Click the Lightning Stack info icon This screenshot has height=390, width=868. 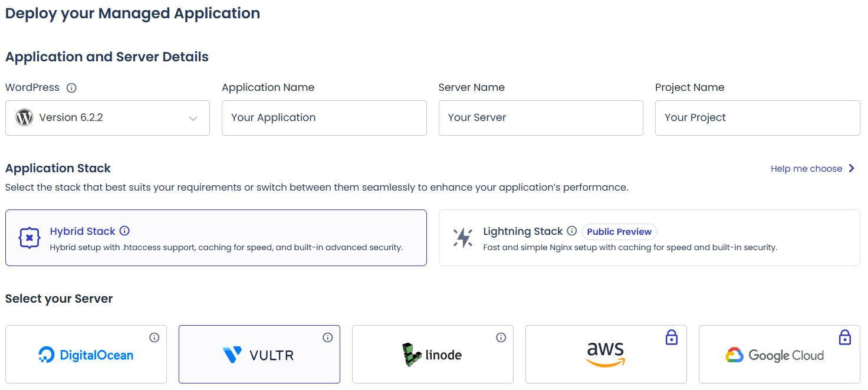pyautogui.click(x=571, y=231)
